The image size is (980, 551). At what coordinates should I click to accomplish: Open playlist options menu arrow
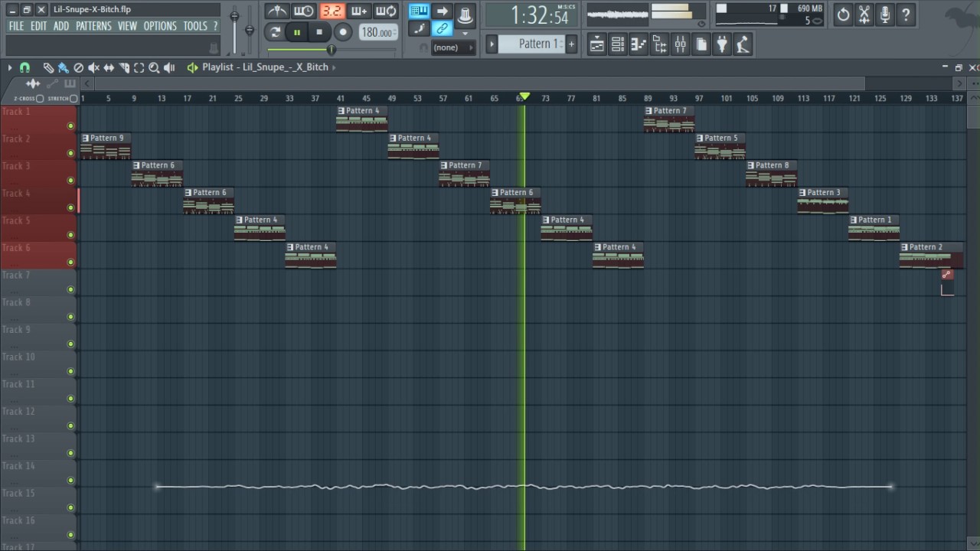[10, 67]
